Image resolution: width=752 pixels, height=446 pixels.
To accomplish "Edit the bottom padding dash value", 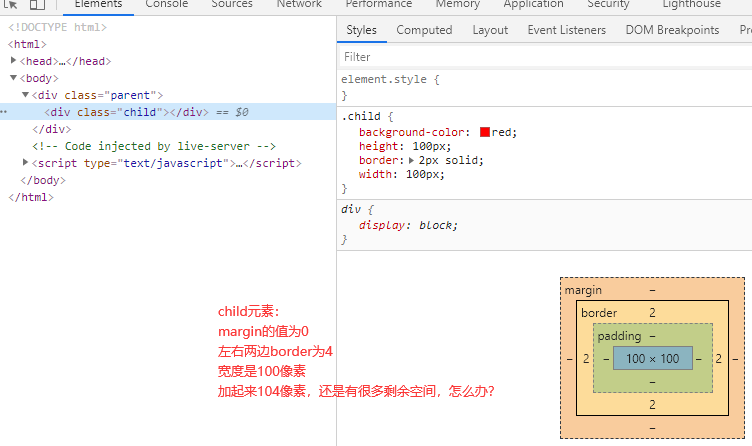I will [x=652, y=382].
